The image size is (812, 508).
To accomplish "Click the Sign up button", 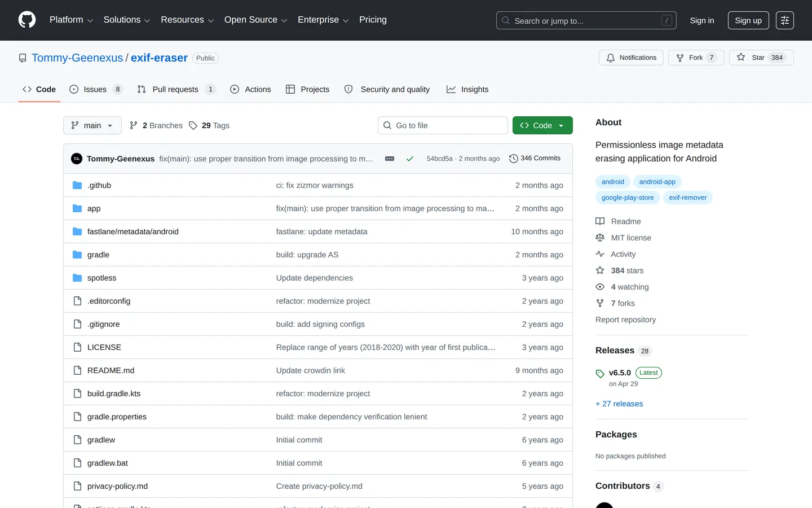I will coord(748,20).
